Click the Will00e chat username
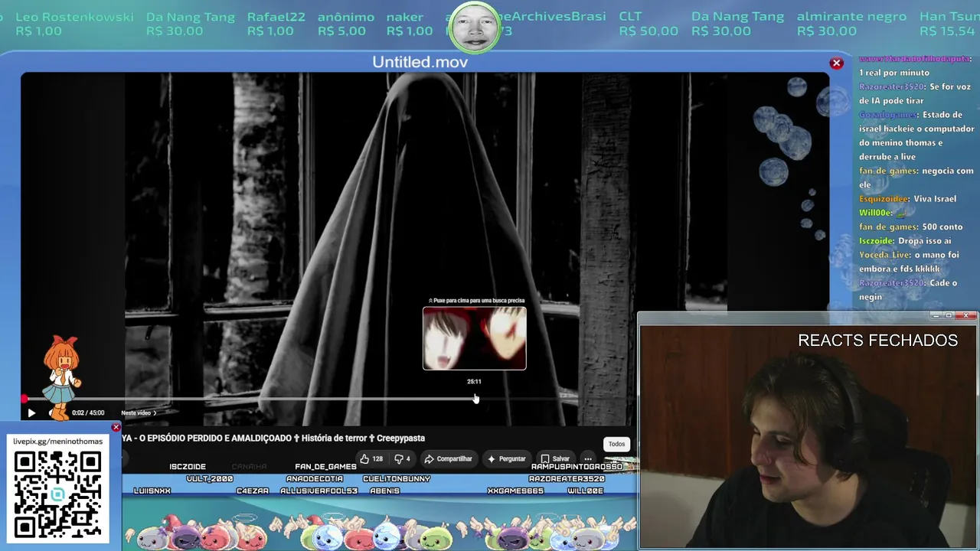 [x=875, y=213]
